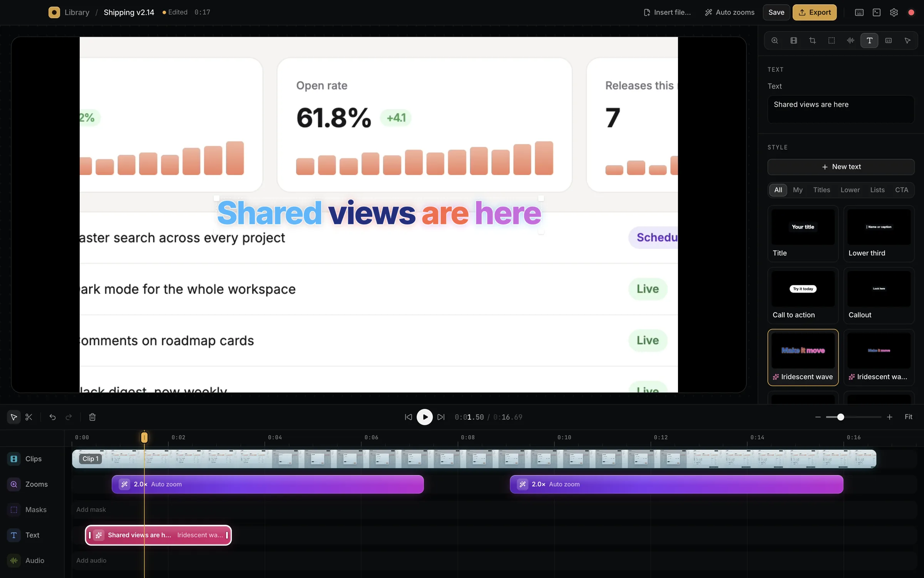Select Clip 1 on the Clips track
The width and height of the screenshot is (924, 578).
(474, 459)
